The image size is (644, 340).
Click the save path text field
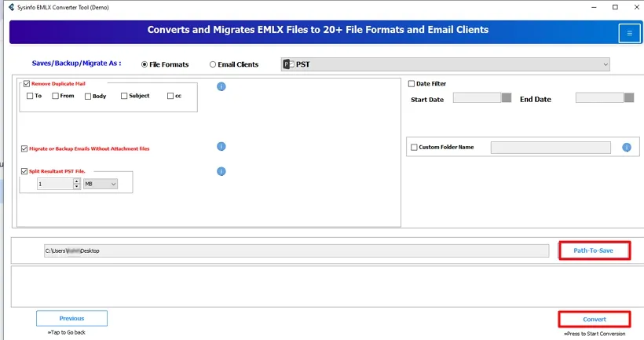297,251
